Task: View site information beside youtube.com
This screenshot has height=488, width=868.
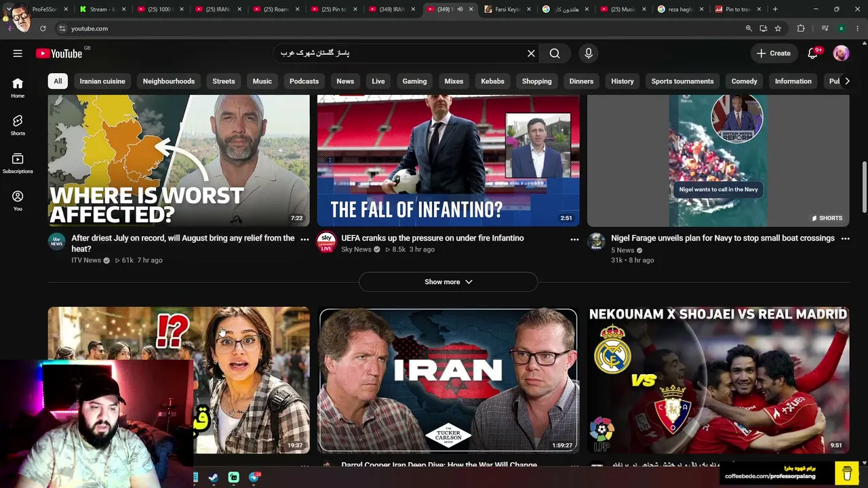Action: point(62,28)
